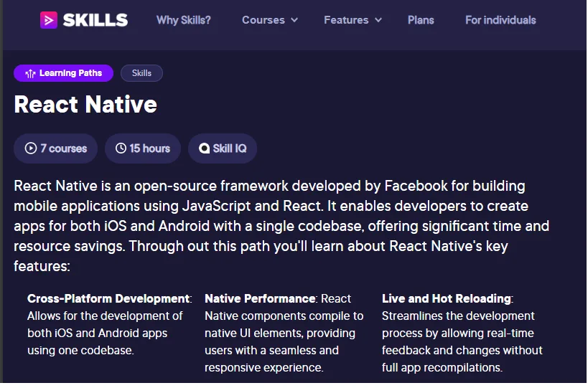Go to the Plans page
The image size is (588, 388).
[421, 20]
